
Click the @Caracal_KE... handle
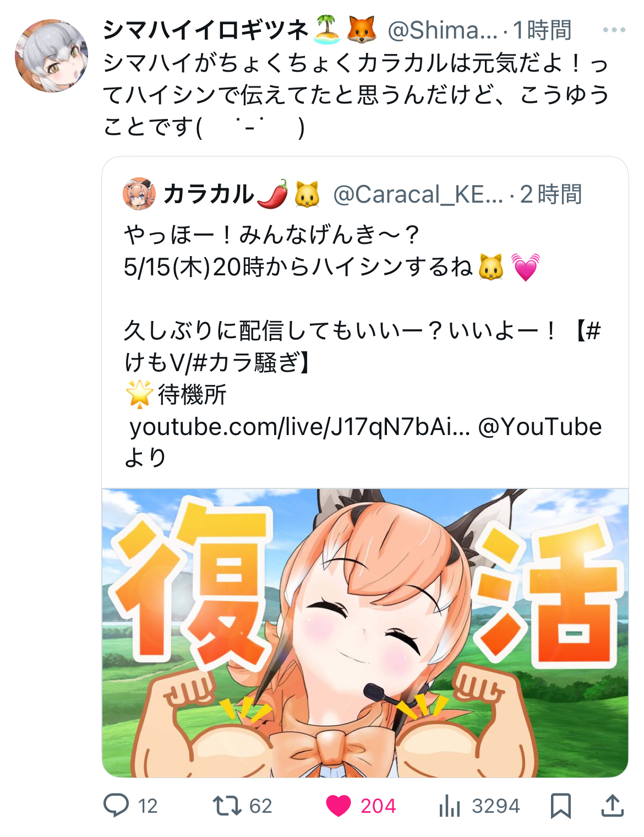tap(418, 194)
